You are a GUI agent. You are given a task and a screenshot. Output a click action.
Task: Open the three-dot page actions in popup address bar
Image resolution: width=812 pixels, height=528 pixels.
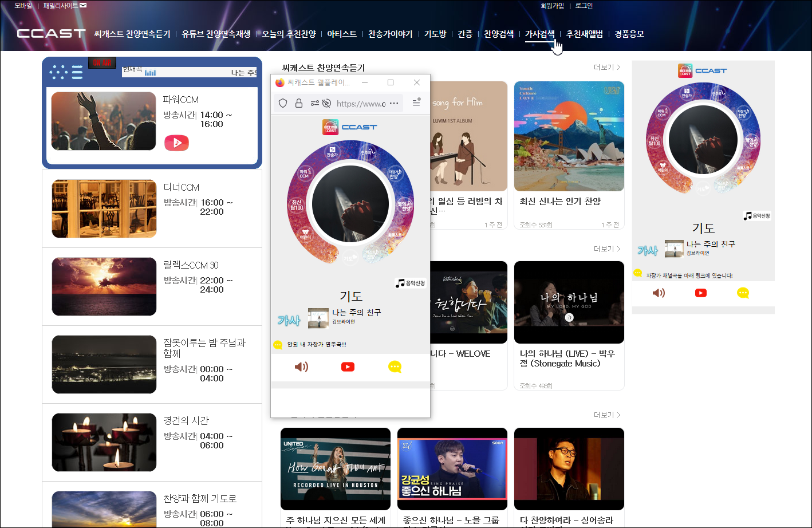(x=394, y=104)
